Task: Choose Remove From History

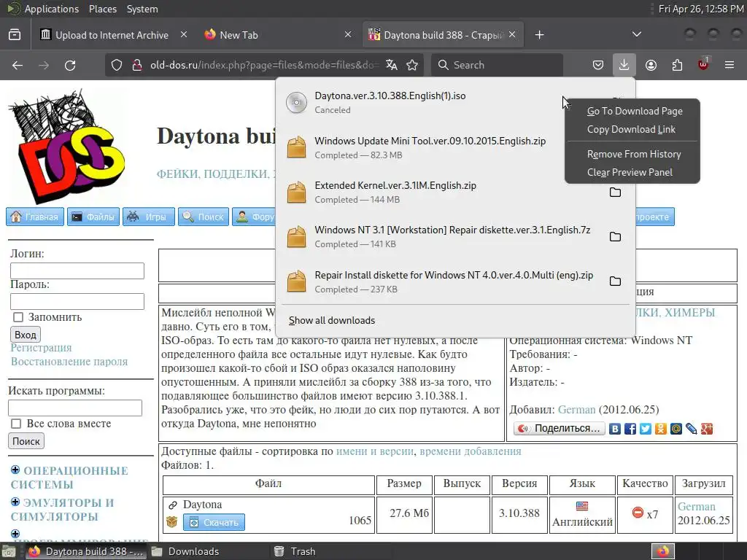Action: (634, 155)
